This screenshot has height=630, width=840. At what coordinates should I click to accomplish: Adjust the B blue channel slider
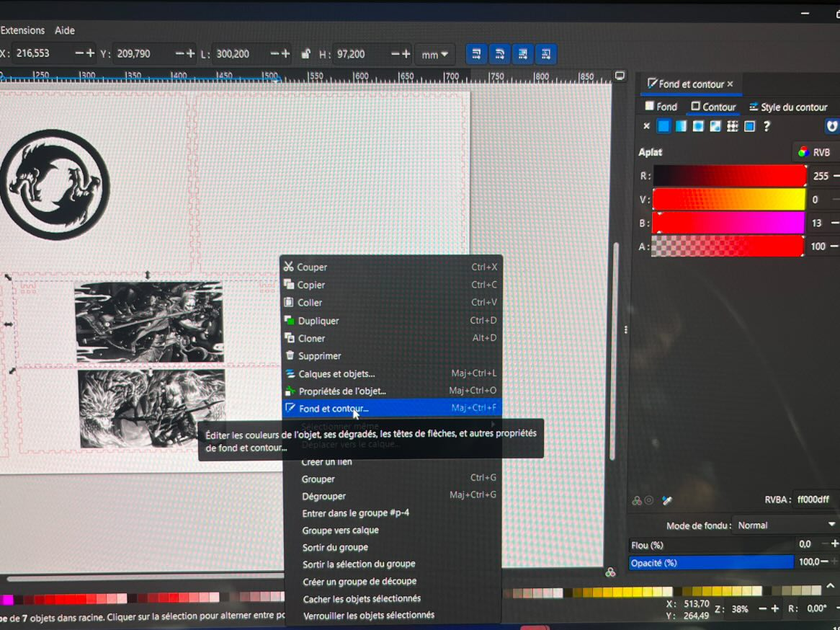[729, 223]
